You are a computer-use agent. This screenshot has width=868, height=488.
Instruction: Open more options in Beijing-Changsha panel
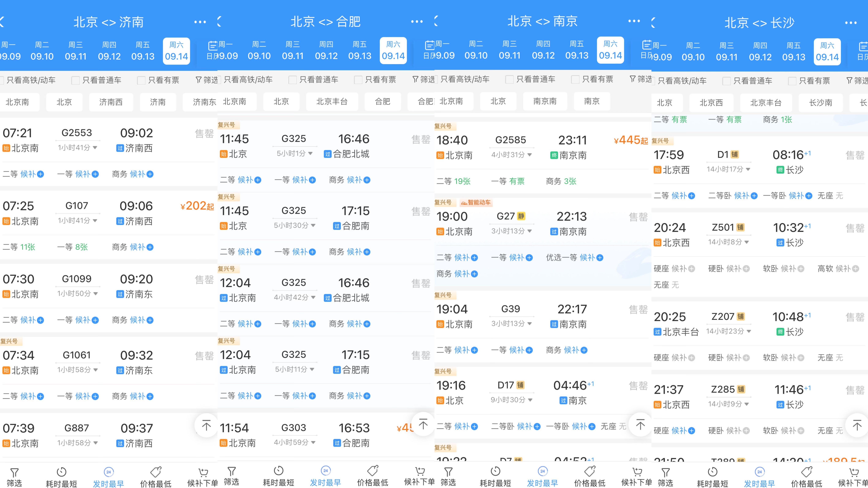pyautogui.click(x=851, y=23)
